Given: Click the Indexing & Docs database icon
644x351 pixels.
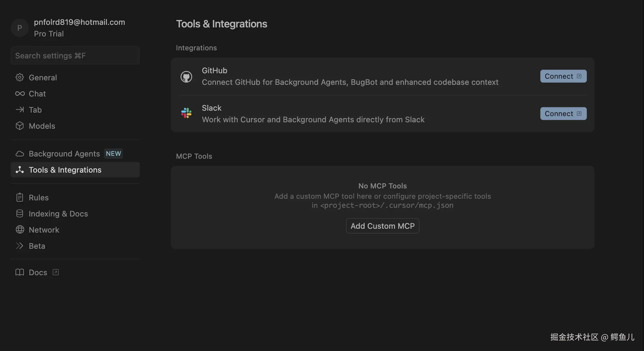Looking at the screenshot, I should tap(20, 214).
